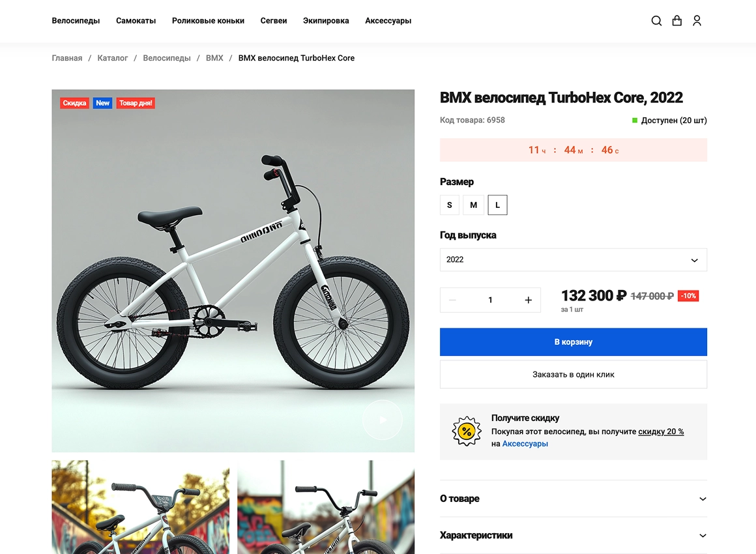Open the shopping bag cart icon
The image size is (756, 554).
coord(677,21)
